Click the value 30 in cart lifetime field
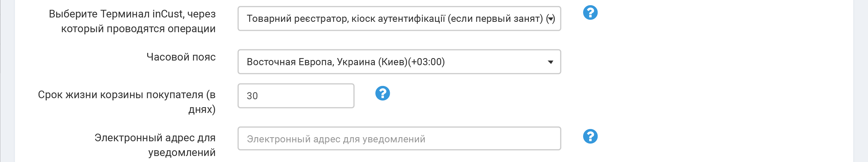 tap(252, 96)
